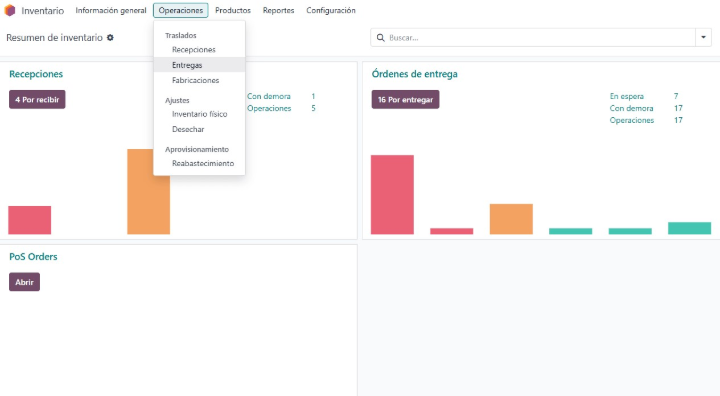720x396 pixels.
Task: Expand the search options dropdown arrow
Action: pos(703,38)
